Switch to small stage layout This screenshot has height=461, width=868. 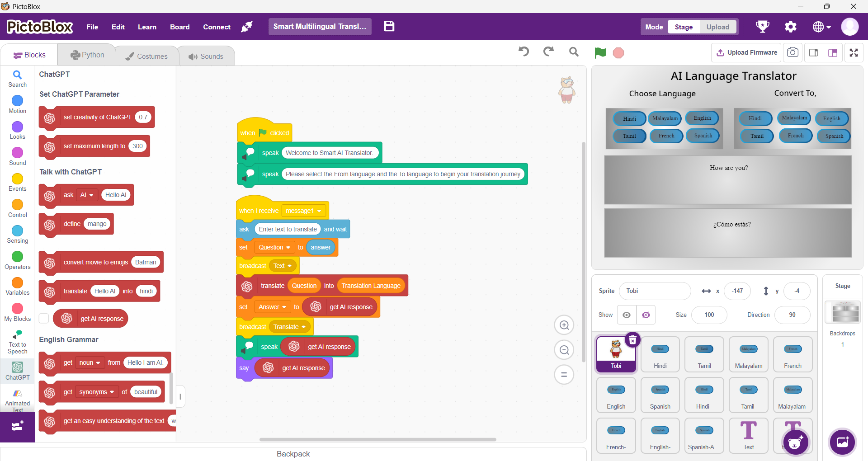click(813, 52)
